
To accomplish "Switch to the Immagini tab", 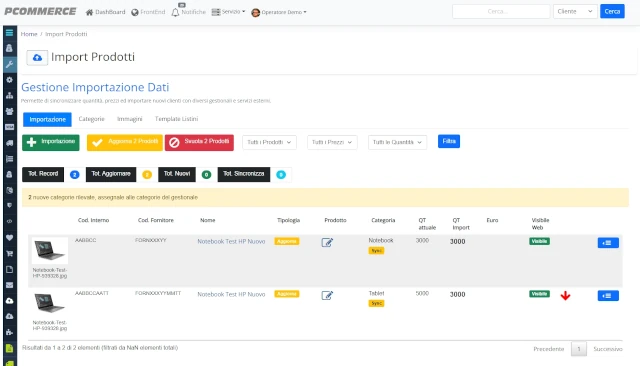I will pos(129,119).
